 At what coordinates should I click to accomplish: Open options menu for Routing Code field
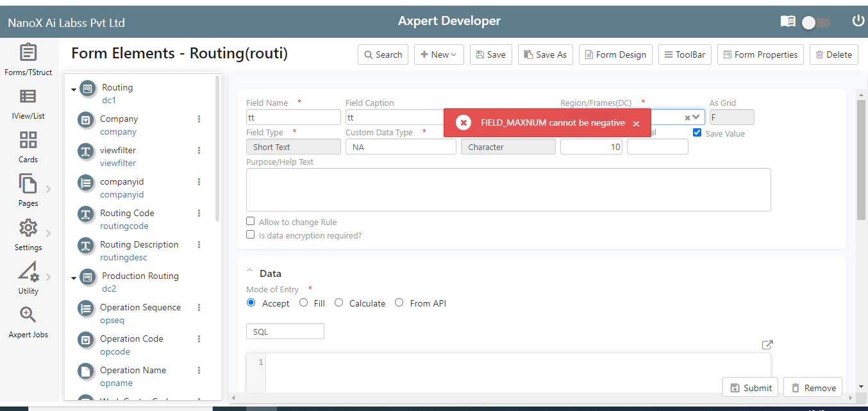click(x=199, y=213)
